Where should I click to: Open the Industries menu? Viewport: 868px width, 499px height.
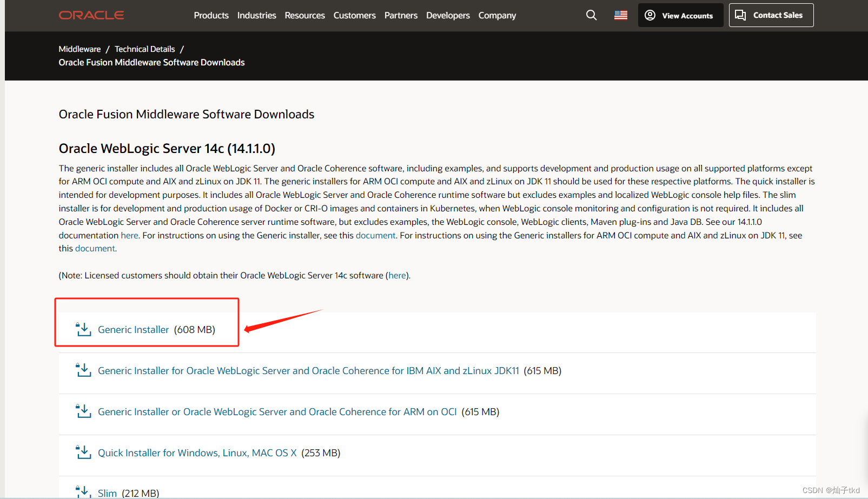point(256,15)
